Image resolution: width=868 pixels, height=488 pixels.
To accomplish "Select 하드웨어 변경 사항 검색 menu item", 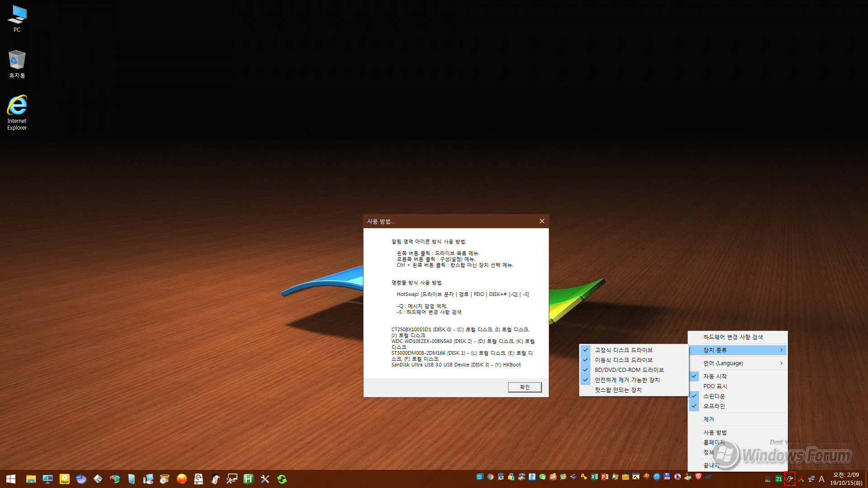I will pyautogui.click(x=738, y=337).
